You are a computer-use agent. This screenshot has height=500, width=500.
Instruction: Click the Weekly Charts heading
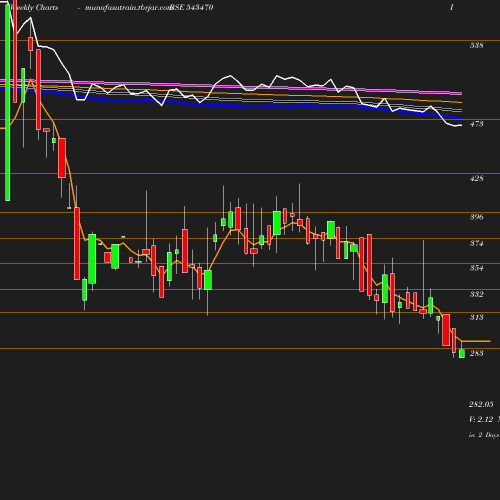35,8
